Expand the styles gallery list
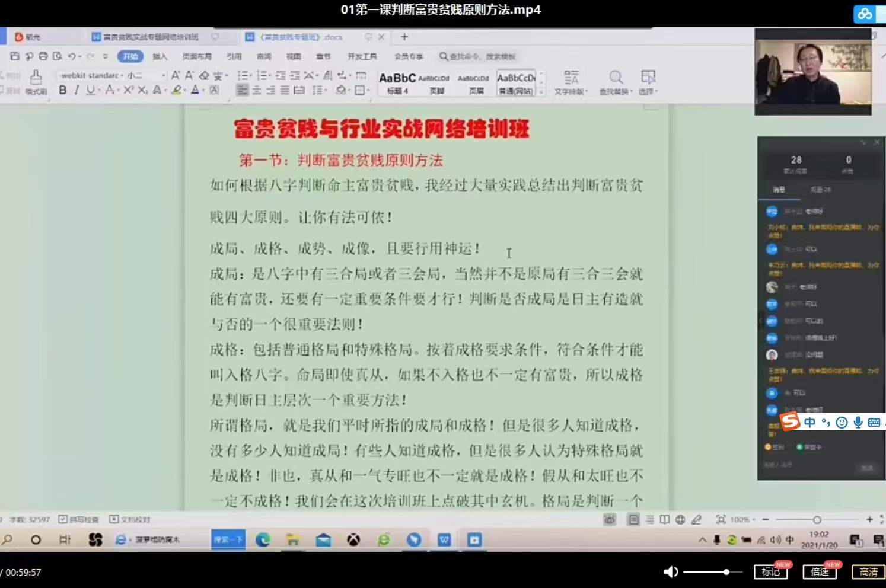 click(541, 91)
